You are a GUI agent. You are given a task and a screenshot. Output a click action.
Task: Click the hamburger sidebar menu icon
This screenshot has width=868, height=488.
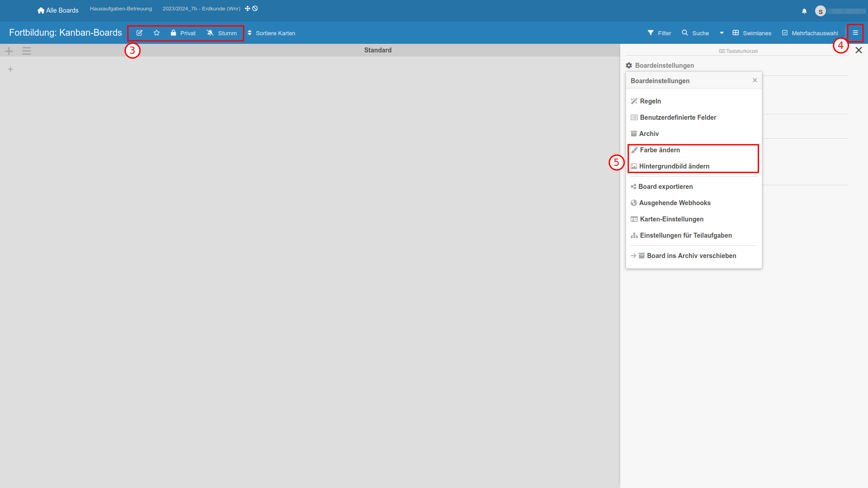[855, 33]
